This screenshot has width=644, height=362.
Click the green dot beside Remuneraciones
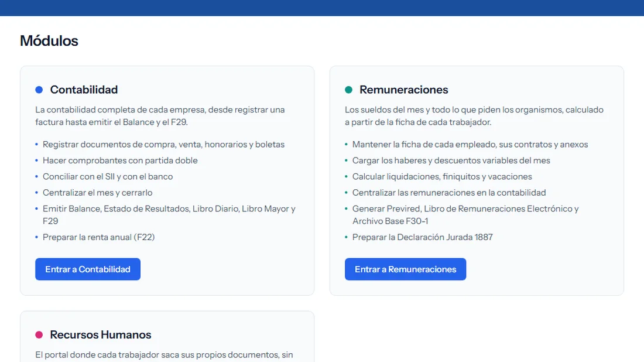[349, 90]
